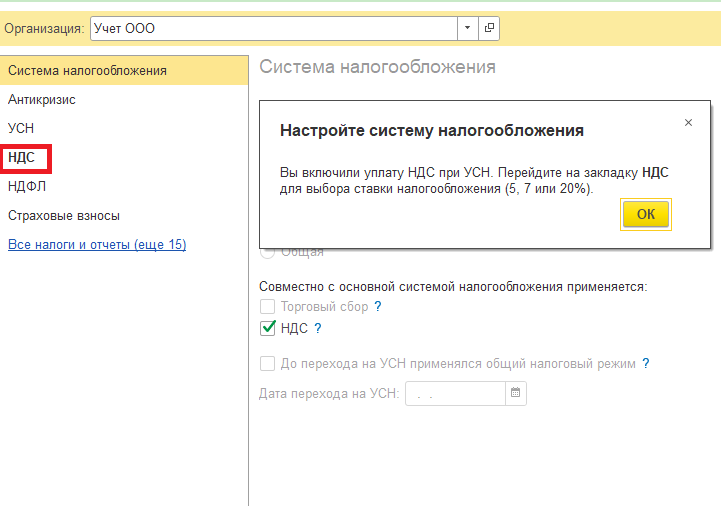Go to the УСН section
The height and width of the screenshot is (506, 721).
click(21, 128)
